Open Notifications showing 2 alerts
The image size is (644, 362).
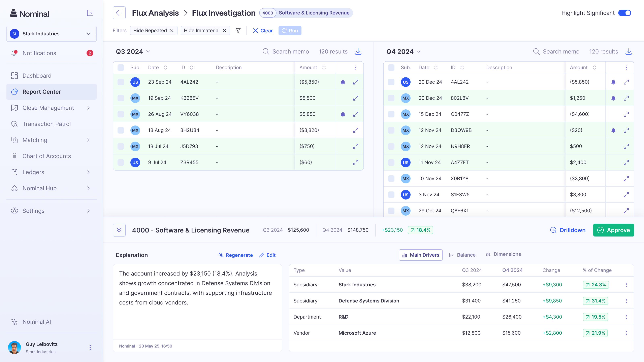point(39,53)
